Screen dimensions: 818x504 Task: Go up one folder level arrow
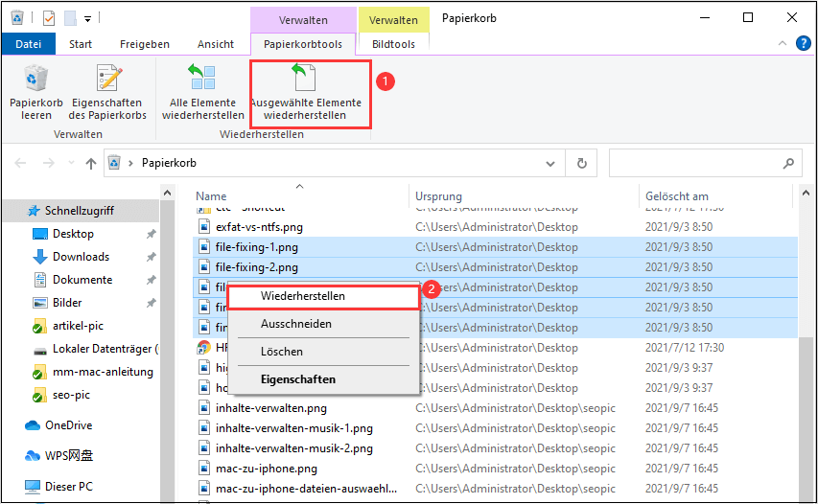(91, 163)
